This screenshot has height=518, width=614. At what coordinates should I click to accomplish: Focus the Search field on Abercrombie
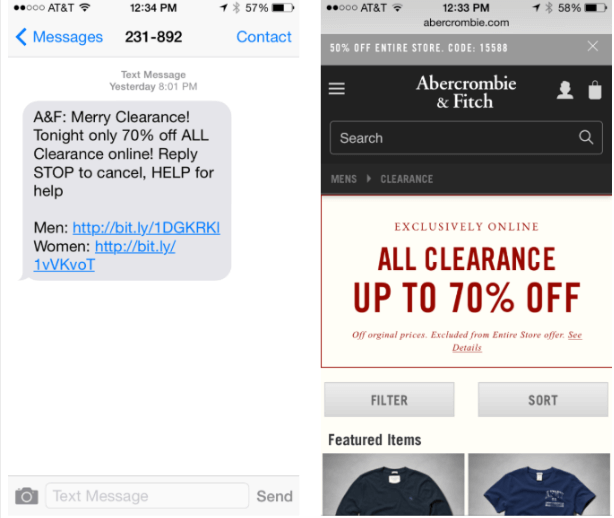point(466,137)
